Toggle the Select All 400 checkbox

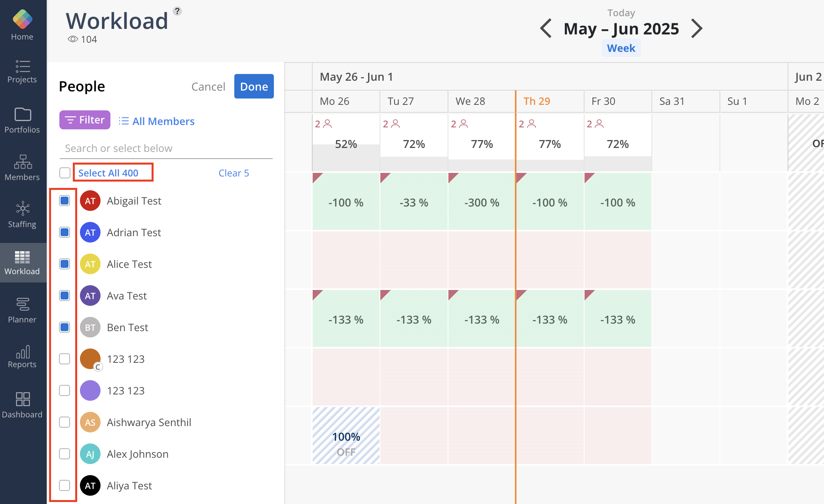pyautogui.click(x=65, y=173)
